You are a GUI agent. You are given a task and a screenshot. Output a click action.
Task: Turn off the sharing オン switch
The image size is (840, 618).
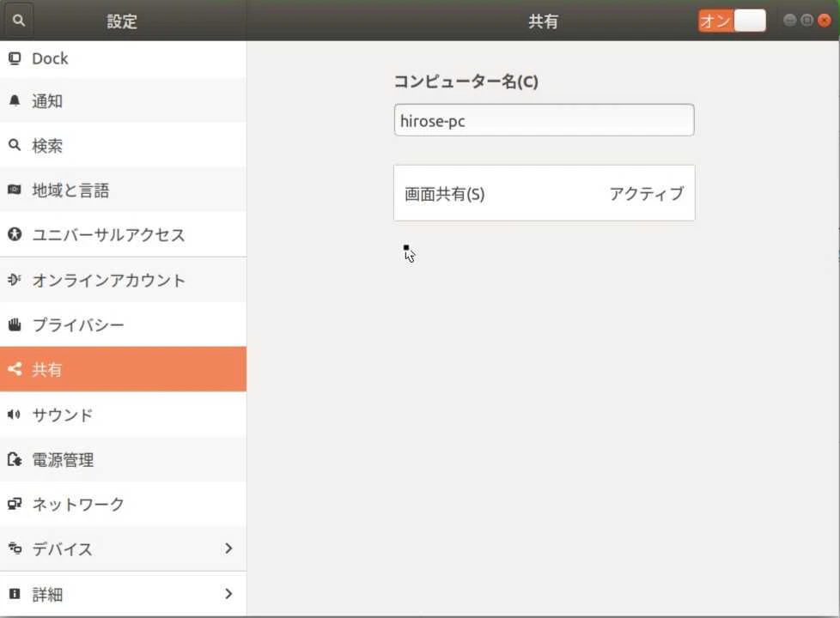coord(732,21)
